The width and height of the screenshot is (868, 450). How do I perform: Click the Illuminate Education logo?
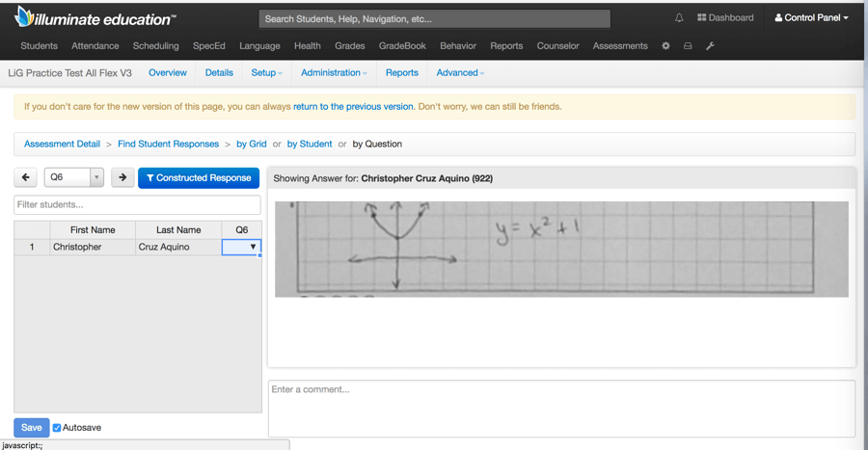pyautogui.click(x=95, y=18)
